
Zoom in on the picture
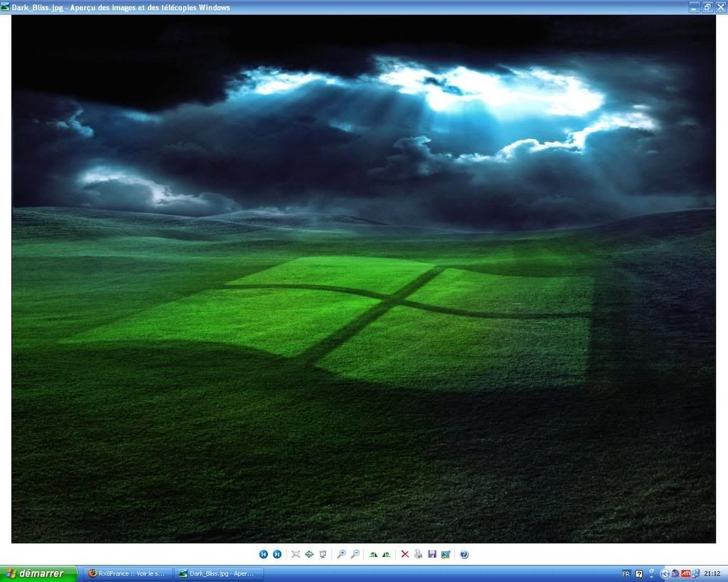341,554
